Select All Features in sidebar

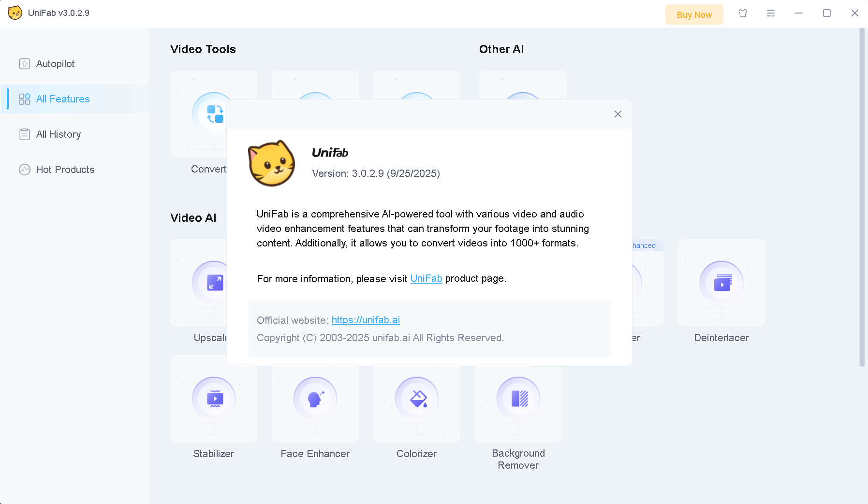point(63,99)
